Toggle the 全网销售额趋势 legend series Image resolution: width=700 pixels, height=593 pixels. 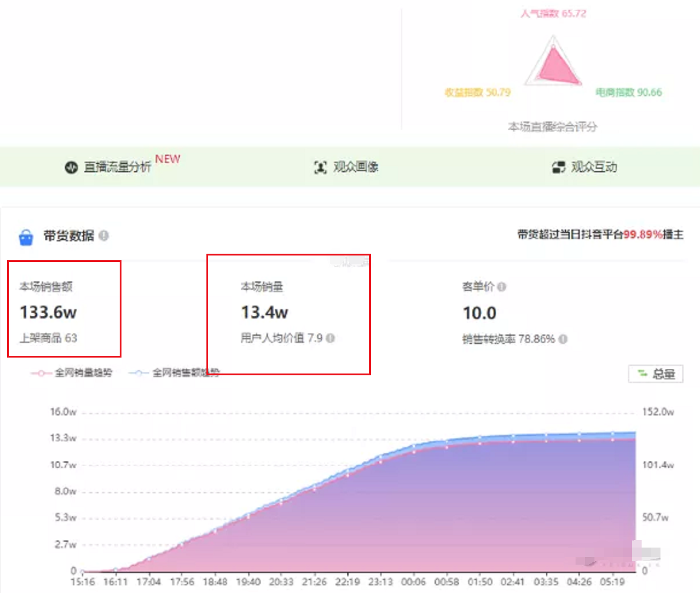point(173,373)
